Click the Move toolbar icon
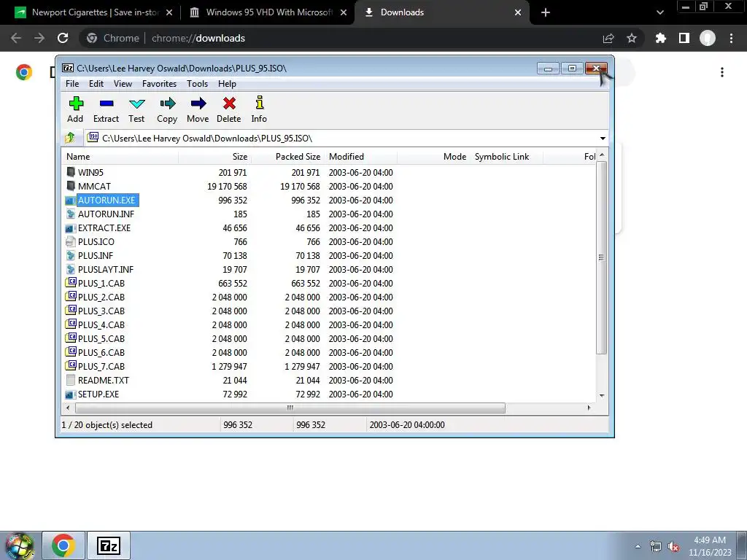747x560 pixels. (x=198, y=104)
